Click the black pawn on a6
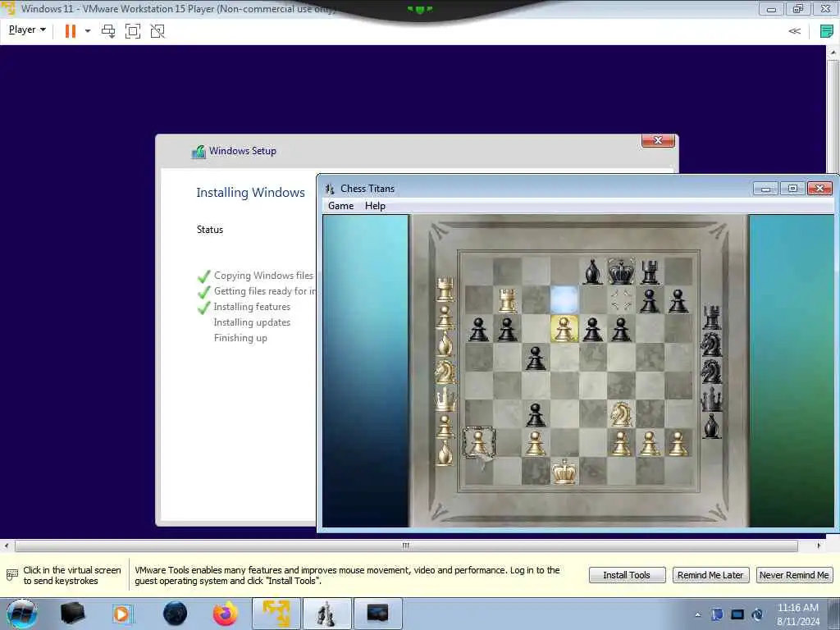This screenshot has height=630, width=840. tap(478, 330)
